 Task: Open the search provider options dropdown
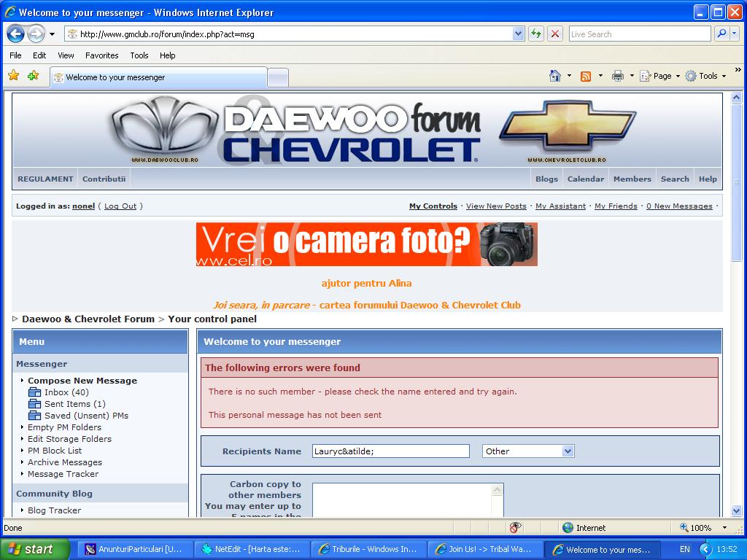[x=734, y=34]
